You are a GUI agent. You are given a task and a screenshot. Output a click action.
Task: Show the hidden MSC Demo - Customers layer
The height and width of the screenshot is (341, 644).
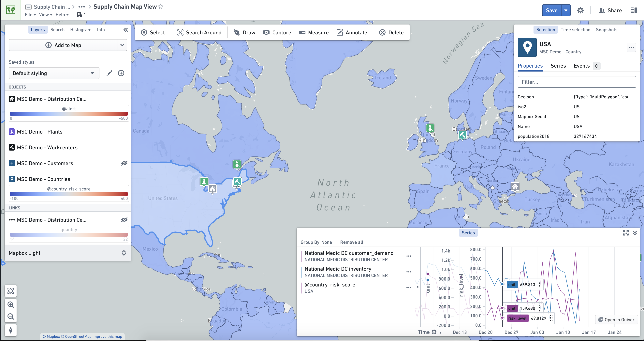(124, 163)
